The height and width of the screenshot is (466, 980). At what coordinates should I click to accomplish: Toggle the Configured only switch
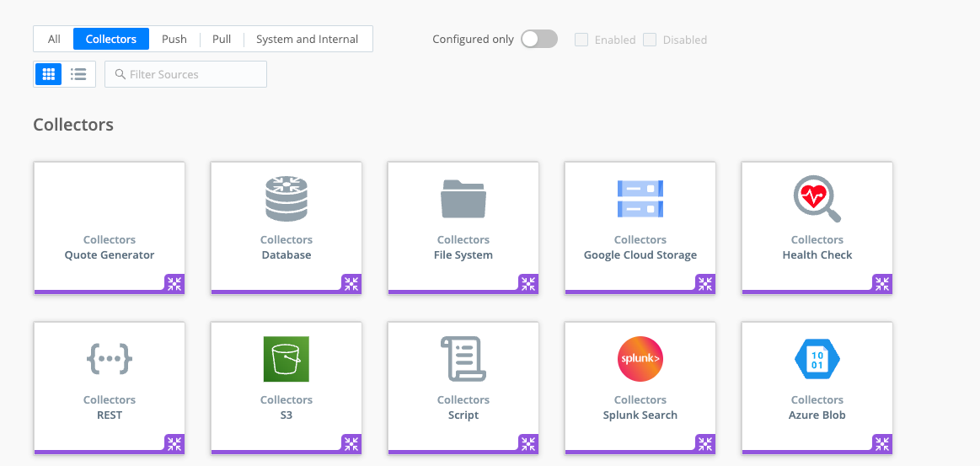pos(539,39)
